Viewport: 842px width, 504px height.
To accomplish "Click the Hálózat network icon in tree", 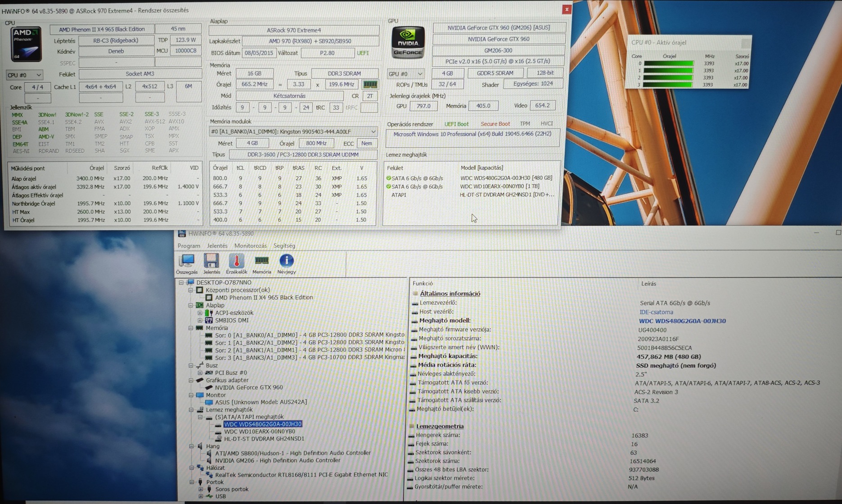I will point(200,468).
